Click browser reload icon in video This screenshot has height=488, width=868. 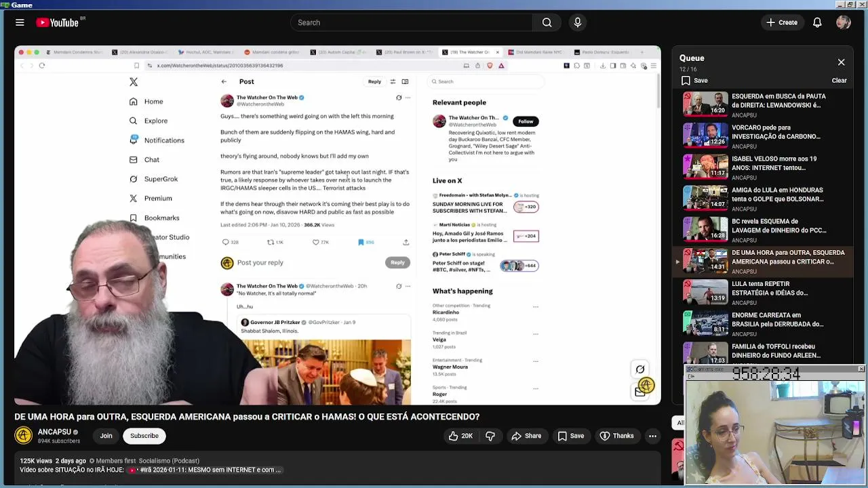(42, 66)
